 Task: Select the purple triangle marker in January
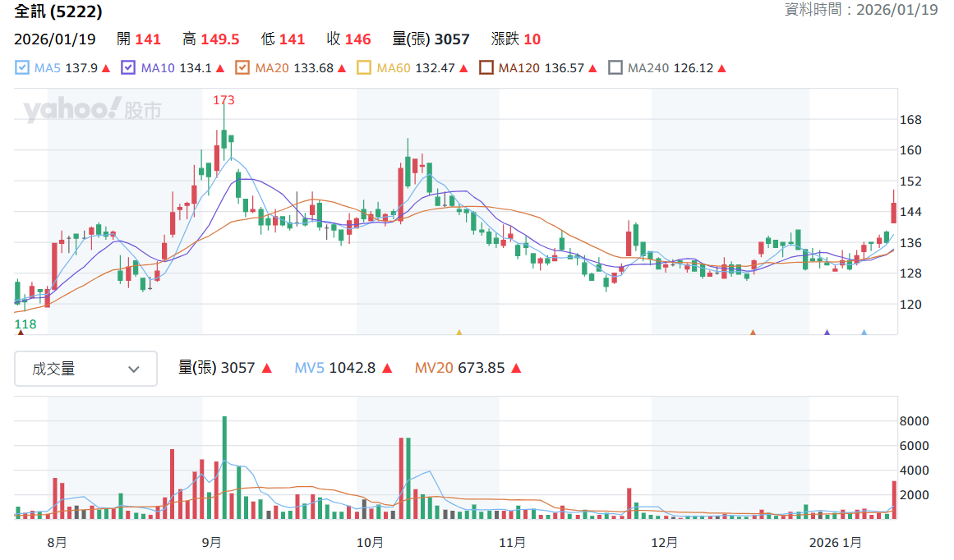827,332
